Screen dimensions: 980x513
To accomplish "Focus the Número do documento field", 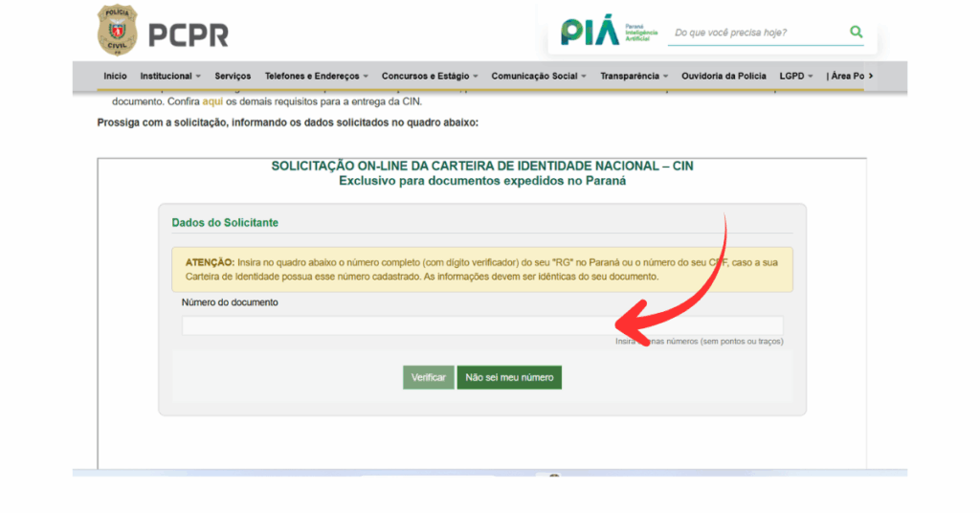I will pyautogui.click(x=482, y=325).
